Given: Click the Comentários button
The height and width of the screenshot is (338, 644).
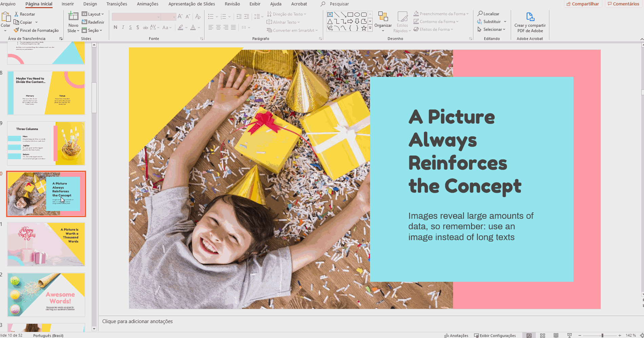Looking at the screenshot, I should (623, 4).
